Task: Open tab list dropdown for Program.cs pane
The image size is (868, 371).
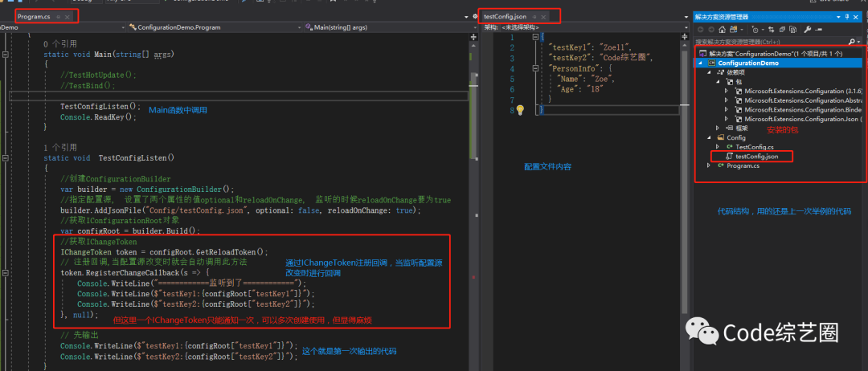Action: (467, 17)
